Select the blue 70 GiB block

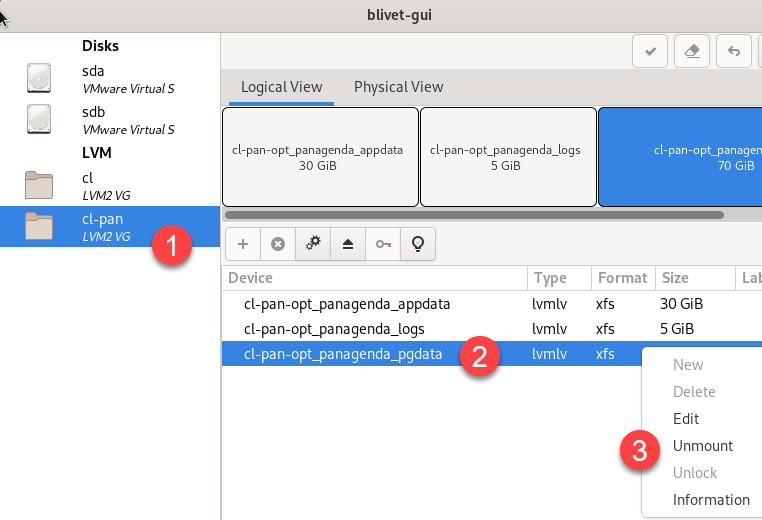pos(680,157)
